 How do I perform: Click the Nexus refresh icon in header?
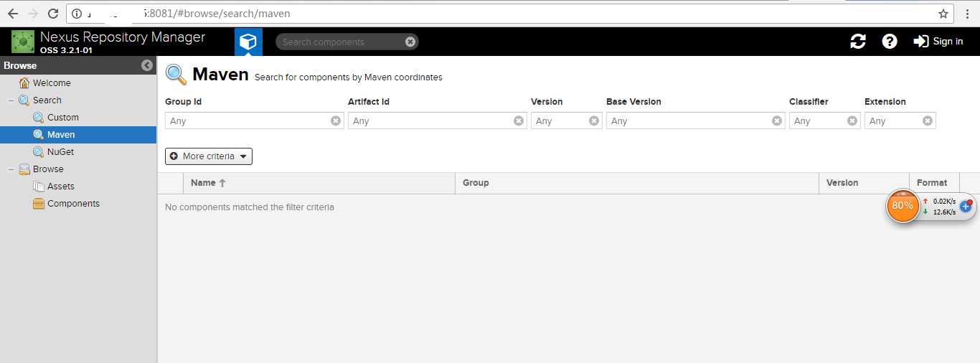[858, 42]
